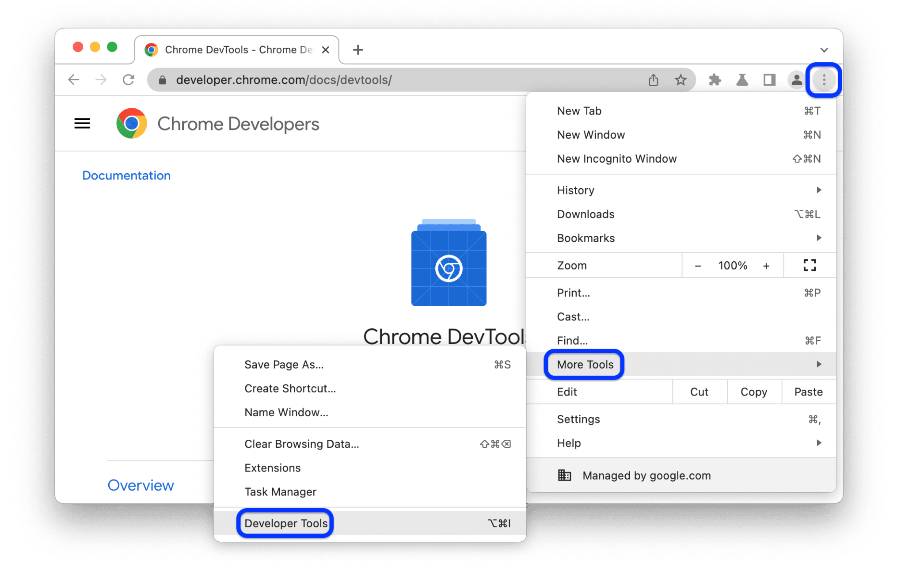
Task: Click the Extensions puzzle piece icon
Action: (715, 80)
